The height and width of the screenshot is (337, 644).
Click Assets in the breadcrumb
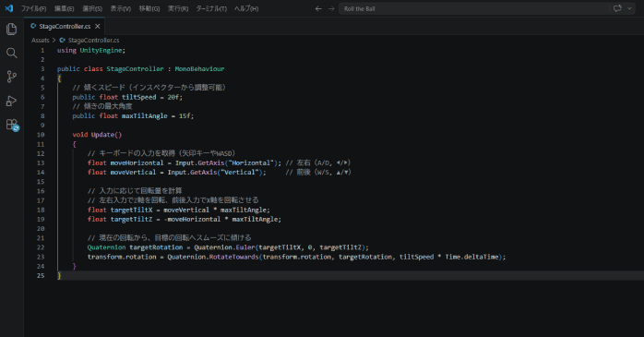(41, 41)
